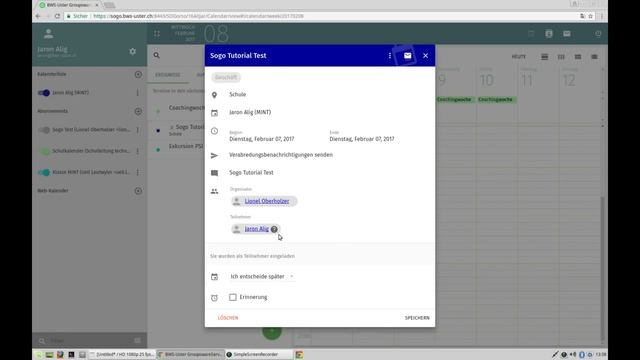Viewport: 640px width, 360px height.
Task: Switch to SimpleScreenRecorder in the taskbar
Action: coord(259,354)
